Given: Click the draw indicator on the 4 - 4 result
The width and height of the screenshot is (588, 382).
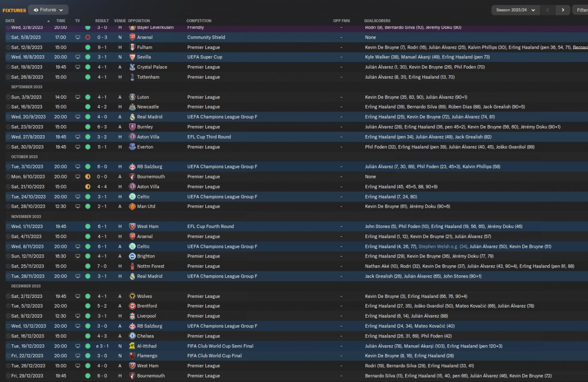Looking at the screenshot, I should pos(88,187).
